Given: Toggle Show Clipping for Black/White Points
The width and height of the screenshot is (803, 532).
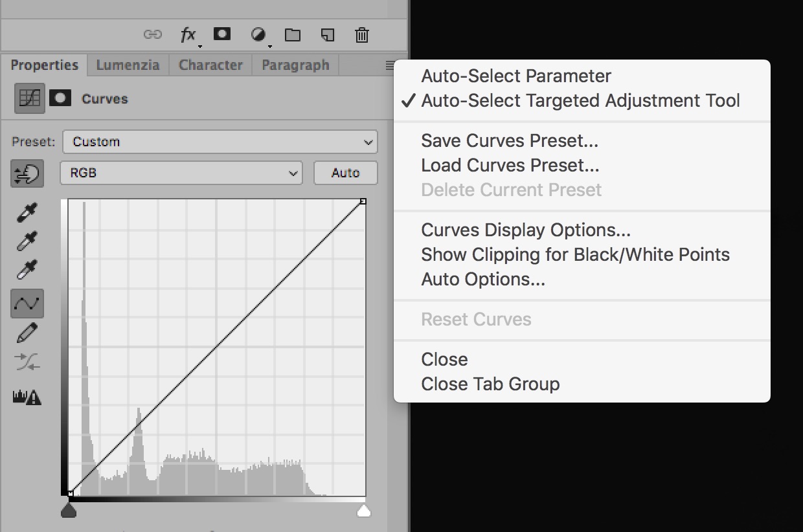Looking at the screenshot, I should point(575,254).
